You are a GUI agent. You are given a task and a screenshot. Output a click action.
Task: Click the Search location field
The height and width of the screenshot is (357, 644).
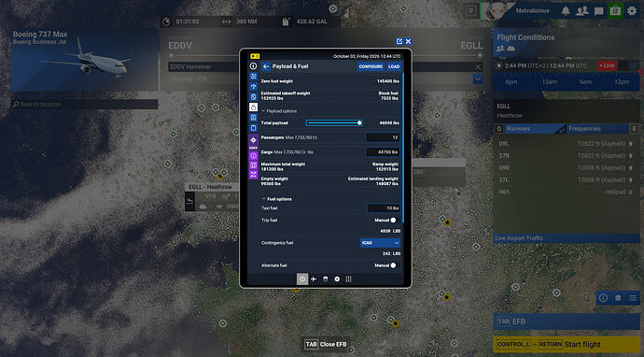pos(85,105)
